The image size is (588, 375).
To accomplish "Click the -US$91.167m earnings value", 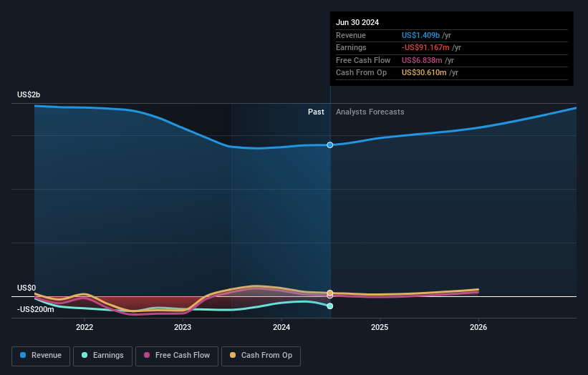I will pos(425,47).
